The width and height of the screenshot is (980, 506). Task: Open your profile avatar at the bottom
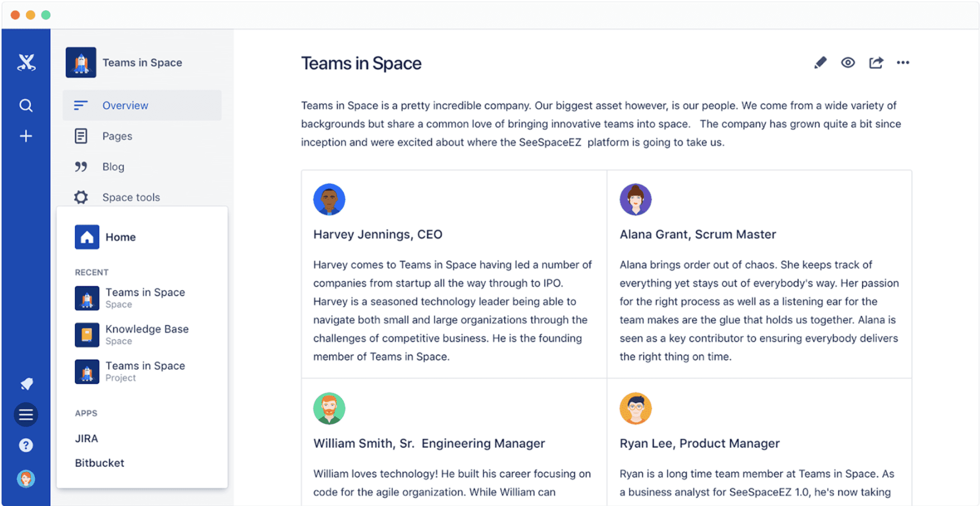point(26,478)
